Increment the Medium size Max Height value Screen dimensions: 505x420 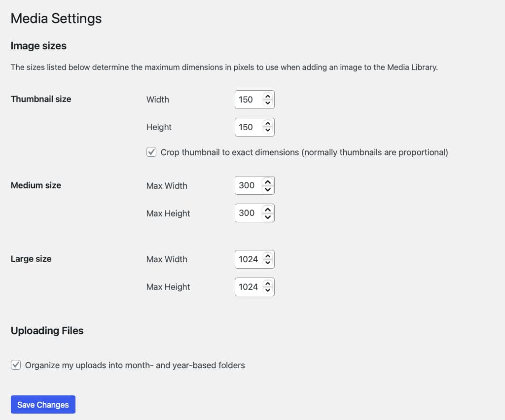pos(267,210)
